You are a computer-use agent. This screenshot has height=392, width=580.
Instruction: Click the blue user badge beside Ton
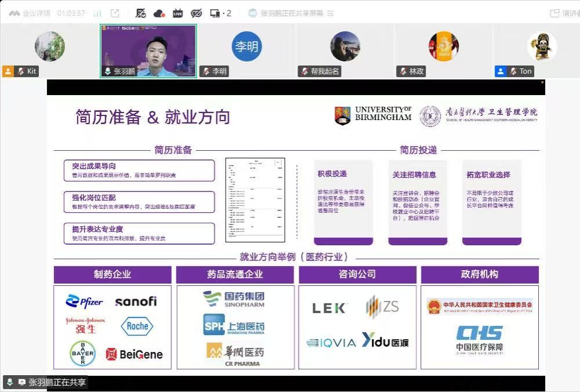[501, 71]
